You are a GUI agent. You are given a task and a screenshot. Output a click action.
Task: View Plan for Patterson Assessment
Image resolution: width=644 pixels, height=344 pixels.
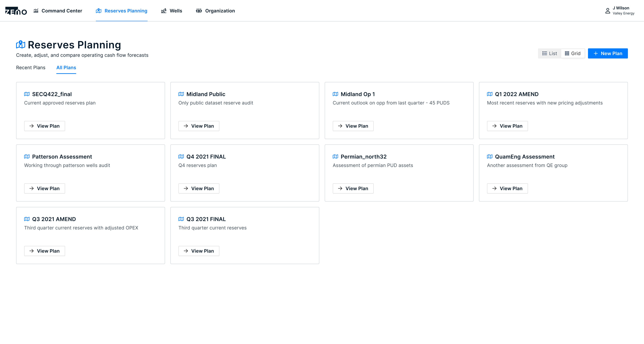pos(44,188)
